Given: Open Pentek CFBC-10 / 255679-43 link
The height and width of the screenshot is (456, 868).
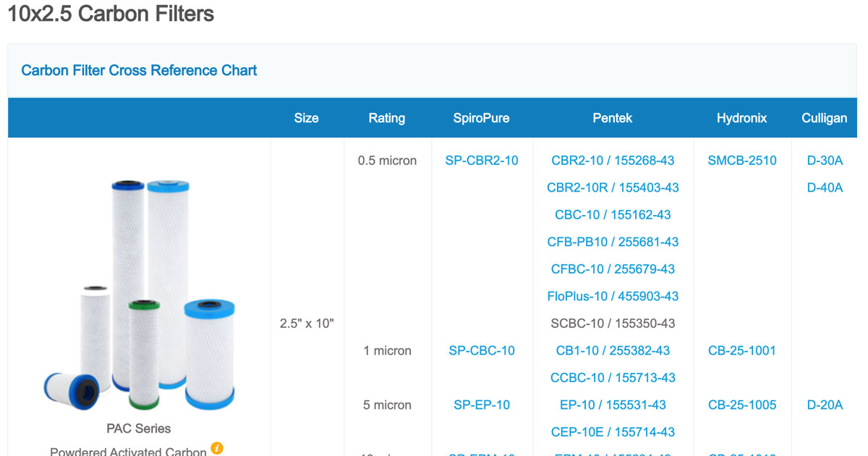Looking at the screenshot, I should pyautogui.click(x=613, y=269).
